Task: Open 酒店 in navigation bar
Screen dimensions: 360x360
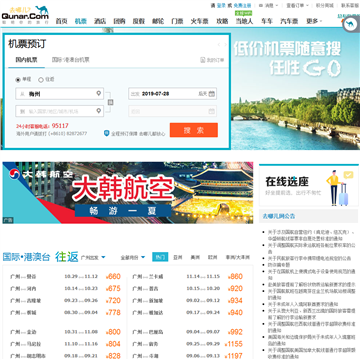Action: 100,21
